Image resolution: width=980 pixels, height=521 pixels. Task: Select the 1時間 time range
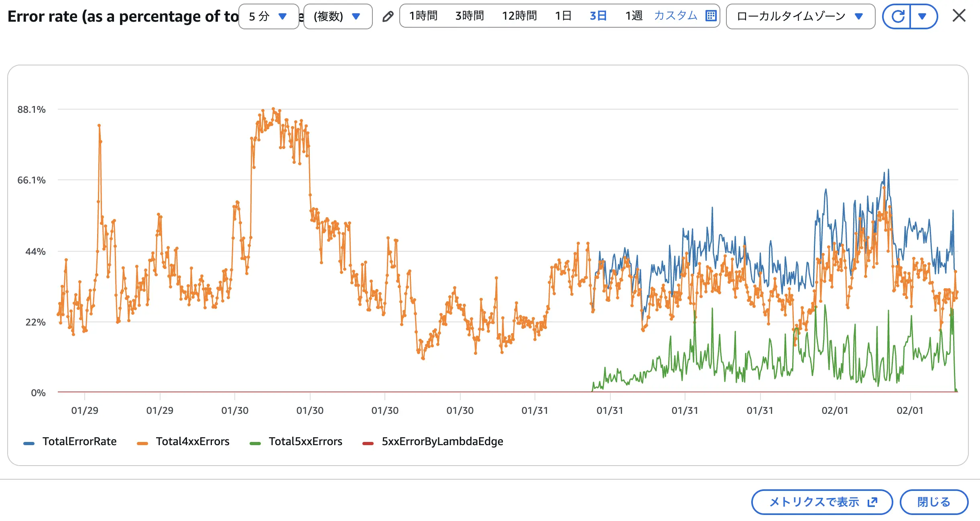[x=423, y=16]
